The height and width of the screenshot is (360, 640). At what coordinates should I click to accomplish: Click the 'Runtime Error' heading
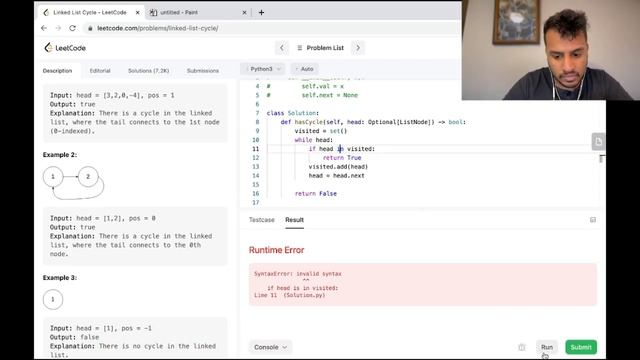click(x=277, y=250)
